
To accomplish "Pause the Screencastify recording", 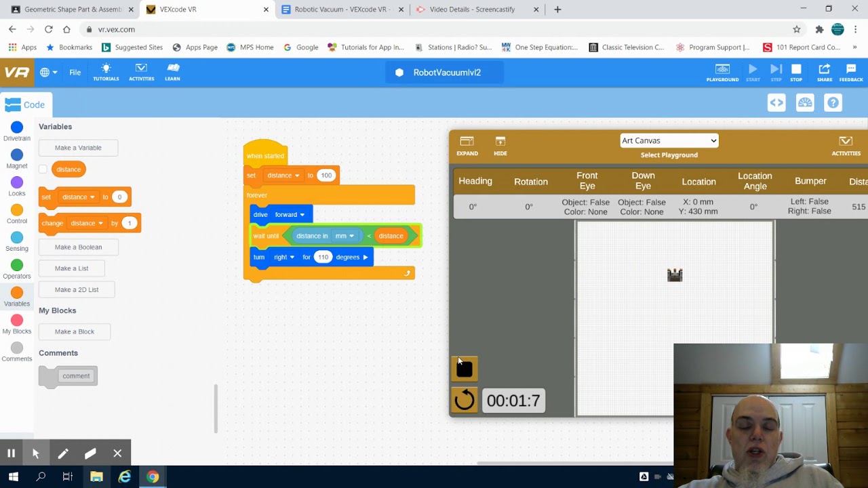I will point(11,453).
